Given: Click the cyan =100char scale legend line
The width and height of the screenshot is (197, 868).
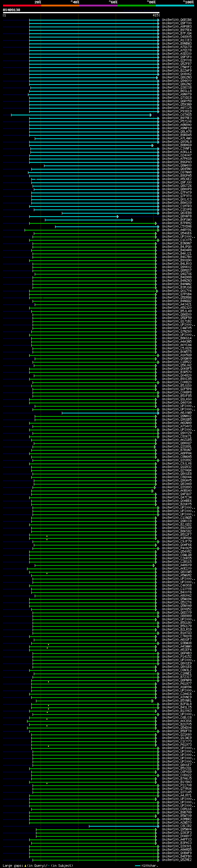Looking at the screenshot, I should pyautogui.click(x=137, y=866).
